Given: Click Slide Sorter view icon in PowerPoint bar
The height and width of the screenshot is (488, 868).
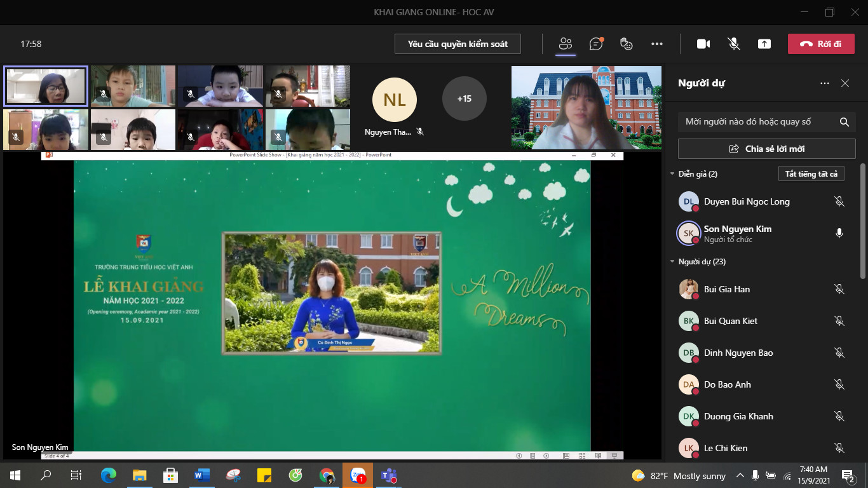Looking at the screenshot, I should tap(582, 456).
